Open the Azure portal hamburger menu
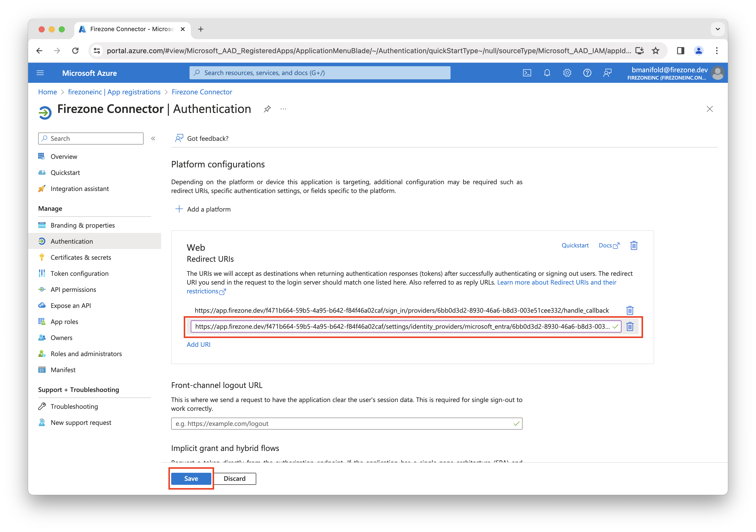Screen dimensions: 756x532 (x=40, y=73)
